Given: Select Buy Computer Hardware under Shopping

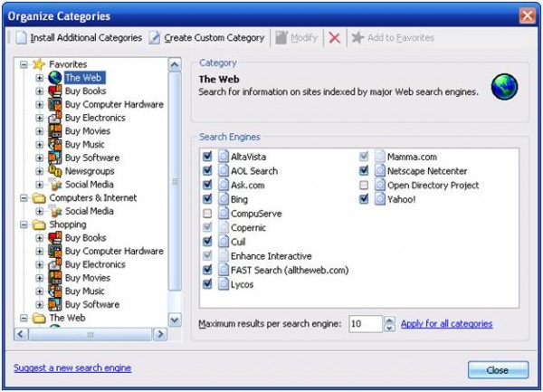Looking at the screenshot, I should coord(114,251).
